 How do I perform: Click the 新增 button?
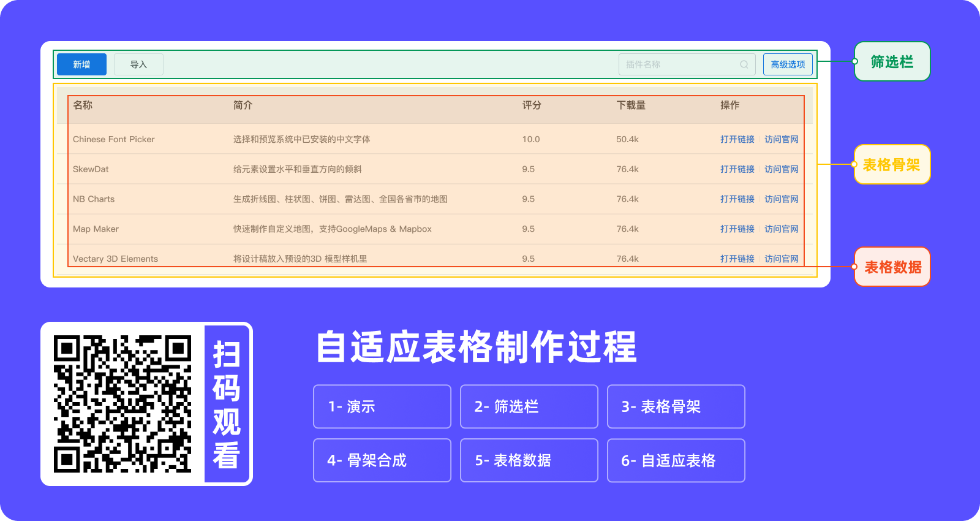[x=81, y=64]
